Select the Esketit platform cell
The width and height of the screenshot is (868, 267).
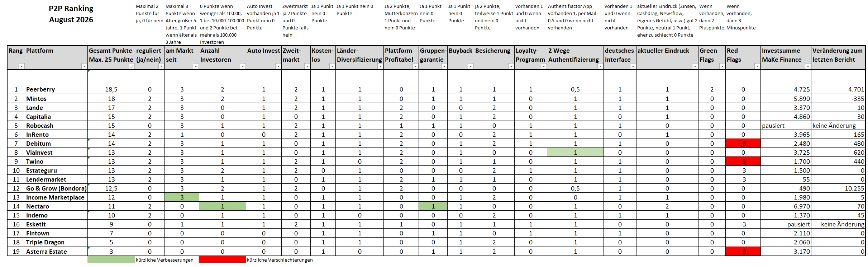pyautogui.click(x=56, y=224)
